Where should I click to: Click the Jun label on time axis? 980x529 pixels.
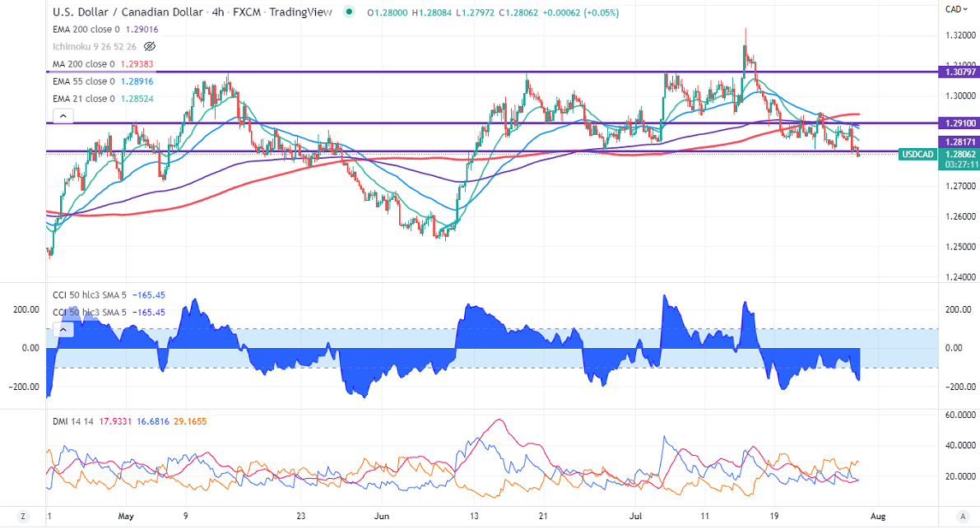(x=381, y=517)
